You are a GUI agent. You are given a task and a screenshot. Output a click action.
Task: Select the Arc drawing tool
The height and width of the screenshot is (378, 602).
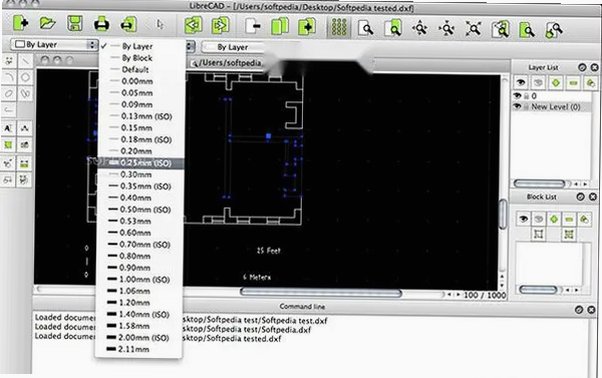[8, 77]
